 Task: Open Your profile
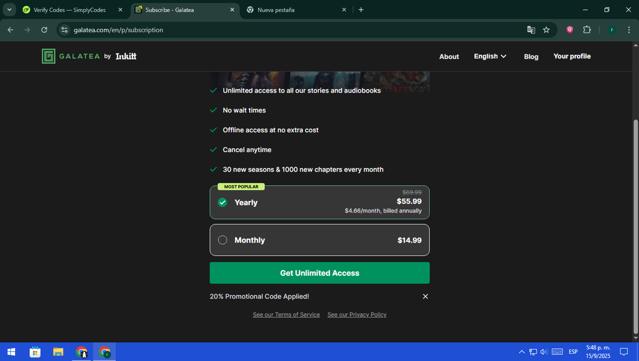click(x=572, y=56)
